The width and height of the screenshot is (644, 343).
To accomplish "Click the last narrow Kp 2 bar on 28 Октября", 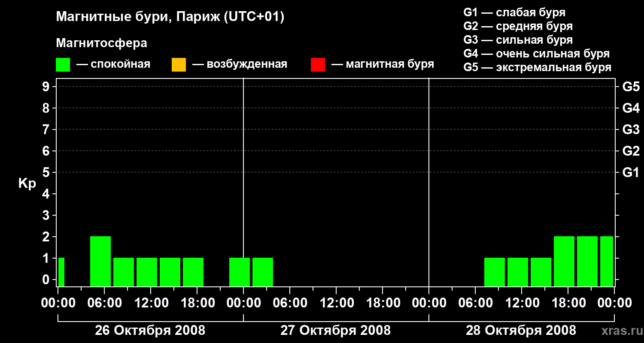I will [x=607, y=261].
